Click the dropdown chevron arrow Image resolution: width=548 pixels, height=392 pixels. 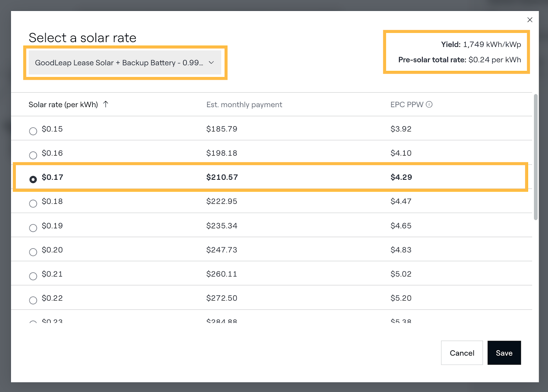tap(211, 63)
